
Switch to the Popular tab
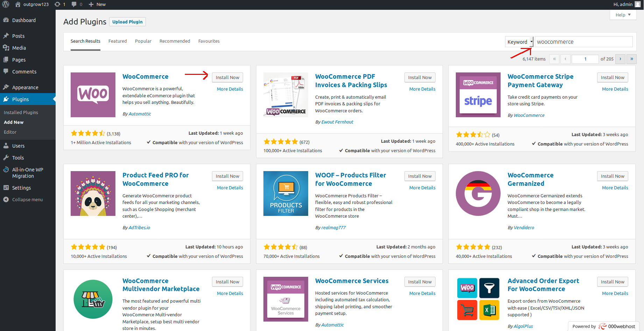143,41
